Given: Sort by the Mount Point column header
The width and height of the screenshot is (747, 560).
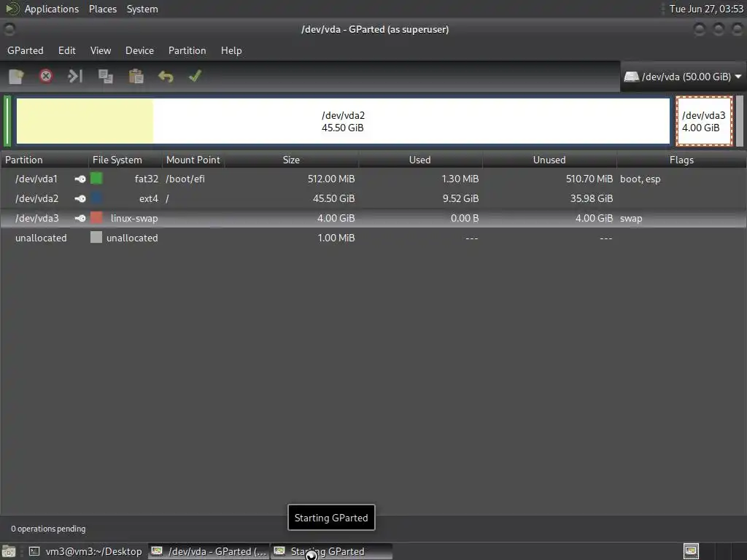Looking at the screenshot, I should tap(193, 160).
